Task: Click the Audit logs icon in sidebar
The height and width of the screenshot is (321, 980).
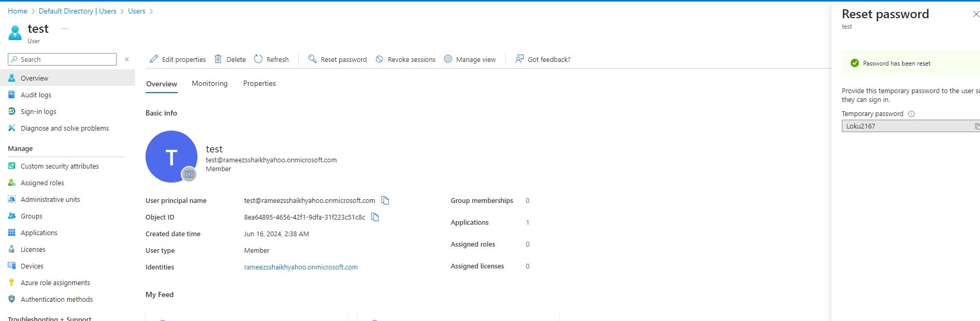Action: [11, 95]
